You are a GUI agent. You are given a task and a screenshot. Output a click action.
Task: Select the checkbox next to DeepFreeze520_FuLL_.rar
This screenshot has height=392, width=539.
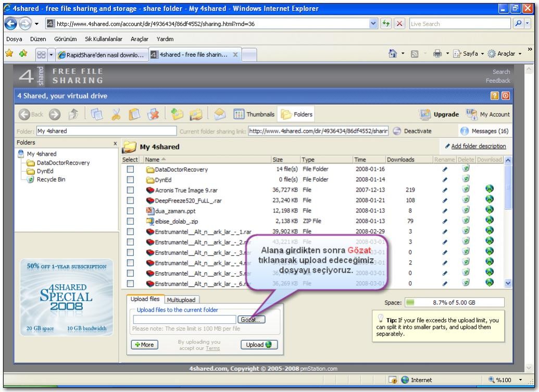point(130,200)
